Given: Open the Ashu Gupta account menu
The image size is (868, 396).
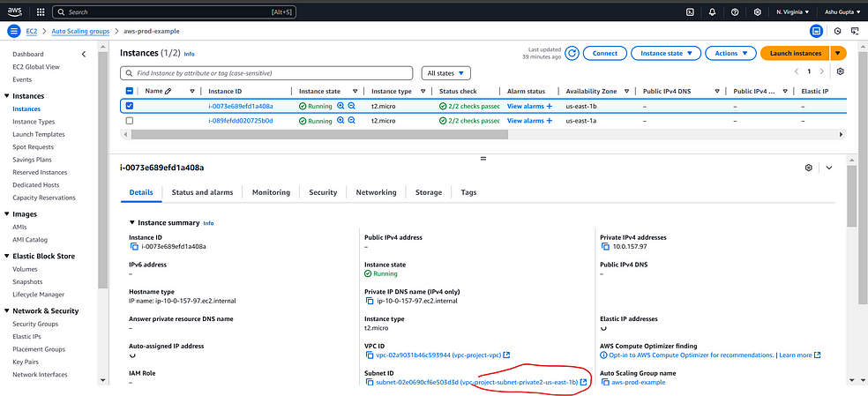Looking at the screenshot, I should [x=842, y=11].
